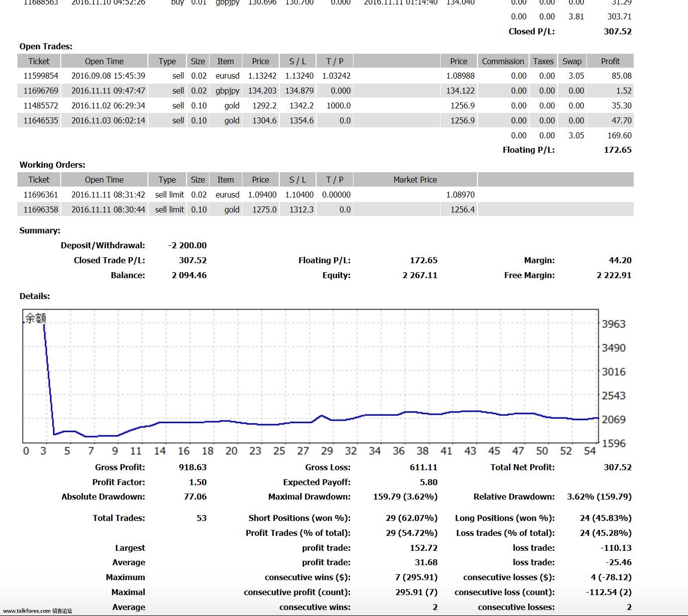
Task: Click the Commission column header
Action: [x=503, y=61]
